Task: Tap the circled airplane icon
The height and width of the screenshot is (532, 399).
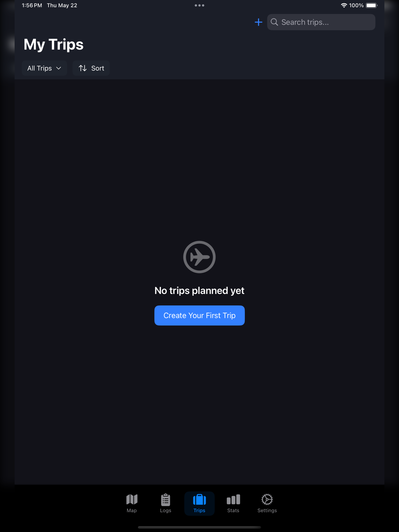Action: [x=199, y=257]
